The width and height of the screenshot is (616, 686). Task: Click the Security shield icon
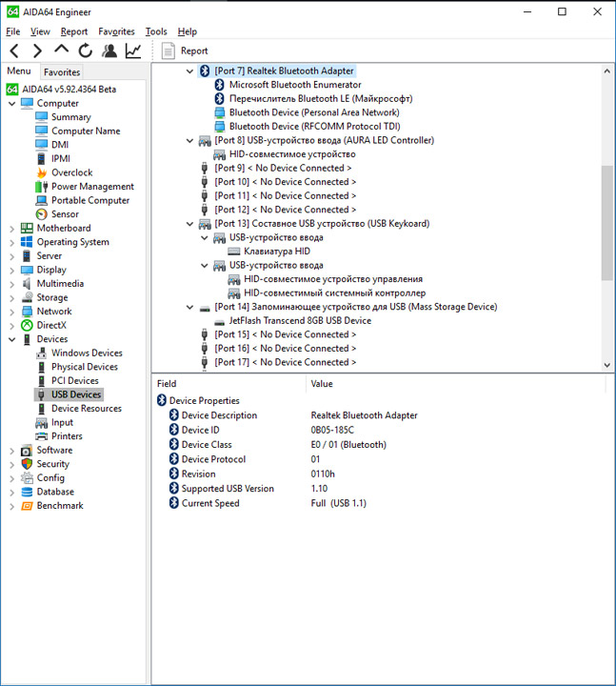pyautogui.click(x=27, y=464)
